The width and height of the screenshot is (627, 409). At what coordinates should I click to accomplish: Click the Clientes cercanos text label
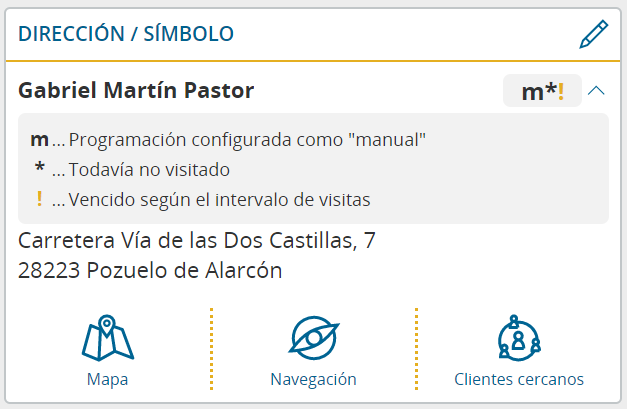519,379
